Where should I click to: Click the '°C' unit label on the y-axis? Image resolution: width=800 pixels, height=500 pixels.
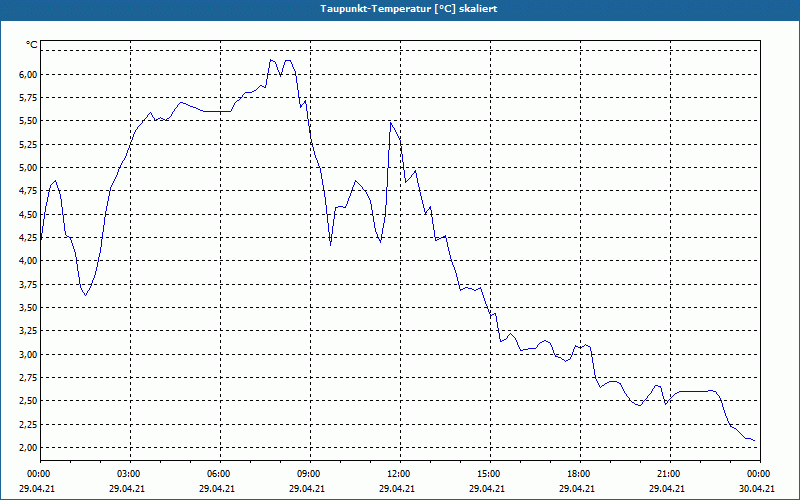coord(32,45)
